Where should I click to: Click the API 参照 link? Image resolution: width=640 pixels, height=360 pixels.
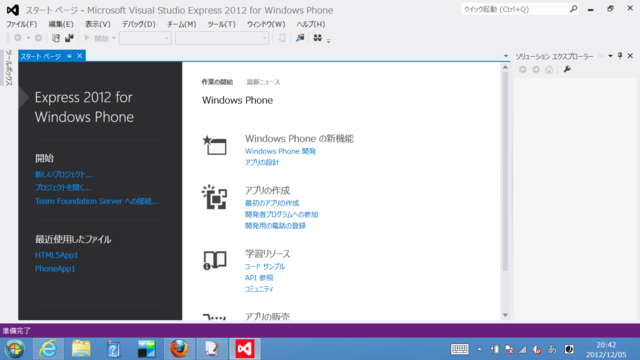click(259, 278)
